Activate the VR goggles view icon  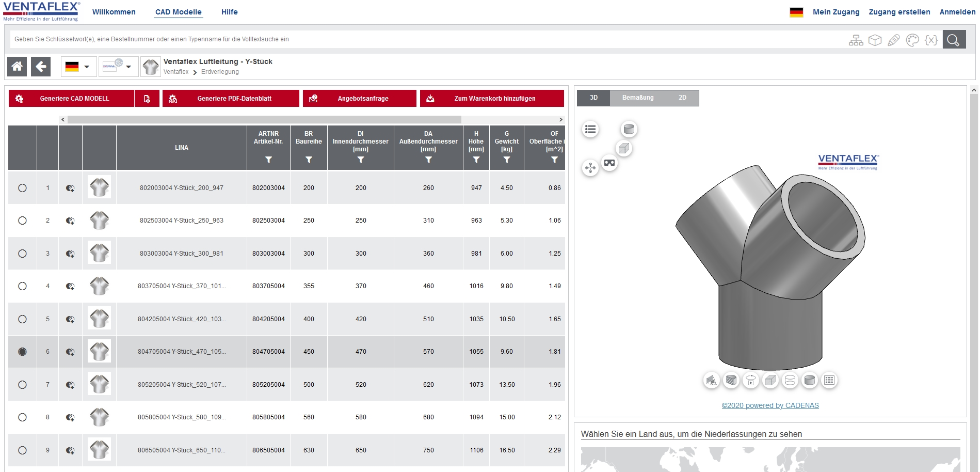609,163
